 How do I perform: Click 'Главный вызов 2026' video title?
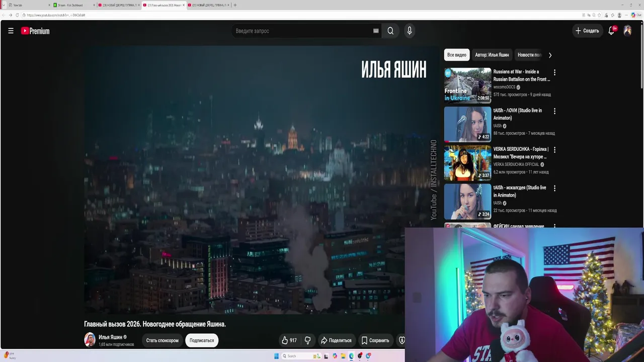(x=155, y=324)
